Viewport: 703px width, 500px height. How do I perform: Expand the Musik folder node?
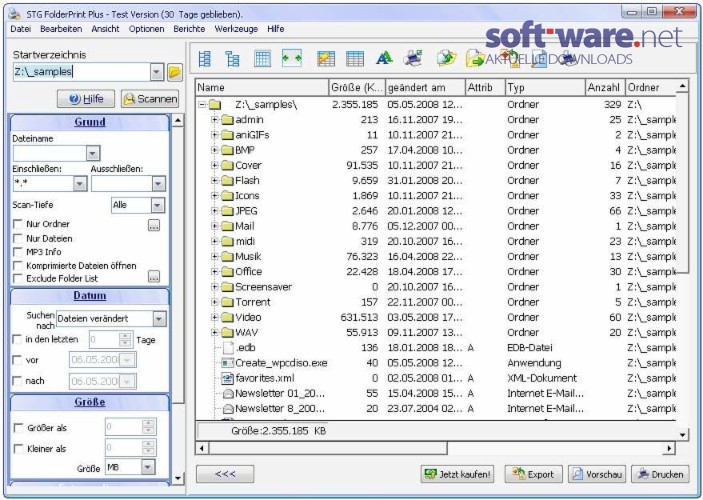(215, 257)
